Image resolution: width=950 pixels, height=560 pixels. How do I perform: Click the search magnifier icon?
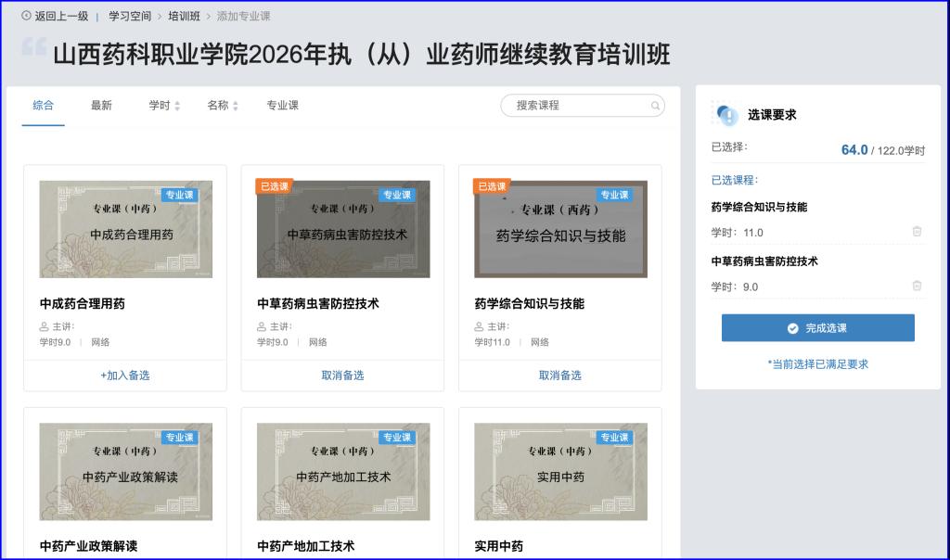click(656, 106)
